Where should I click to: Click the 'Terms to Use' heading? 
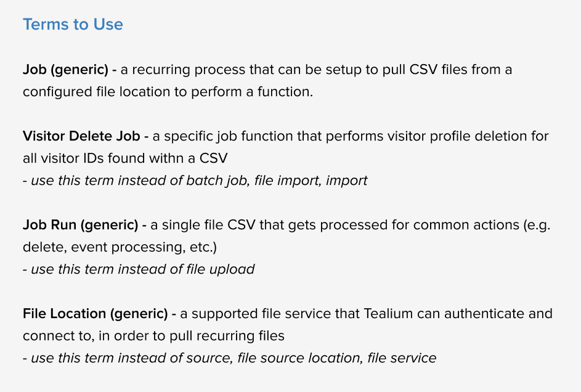click(73, 25)
